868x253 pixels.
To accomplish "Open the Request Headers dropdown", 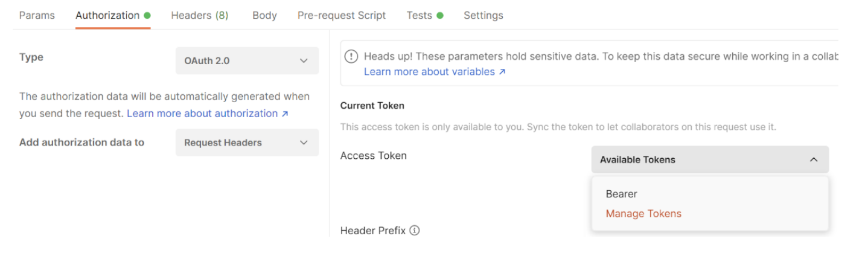I will click(247, 143).
